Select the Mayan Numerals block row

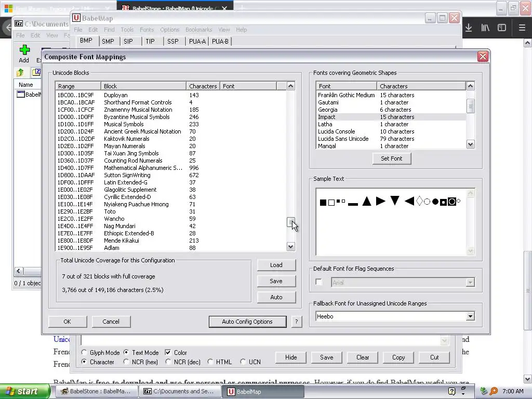(x=171, y=146)
